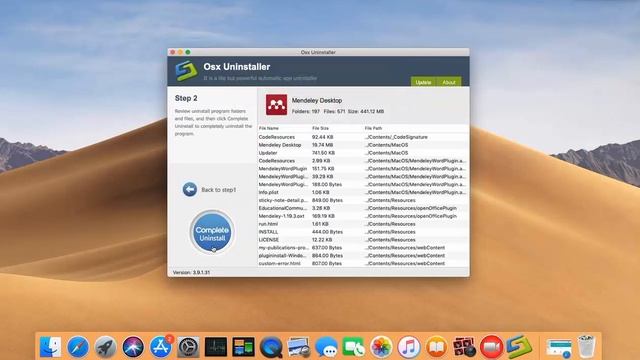
Task: Activate Siri from the Dock
Action: click(133, 347)
